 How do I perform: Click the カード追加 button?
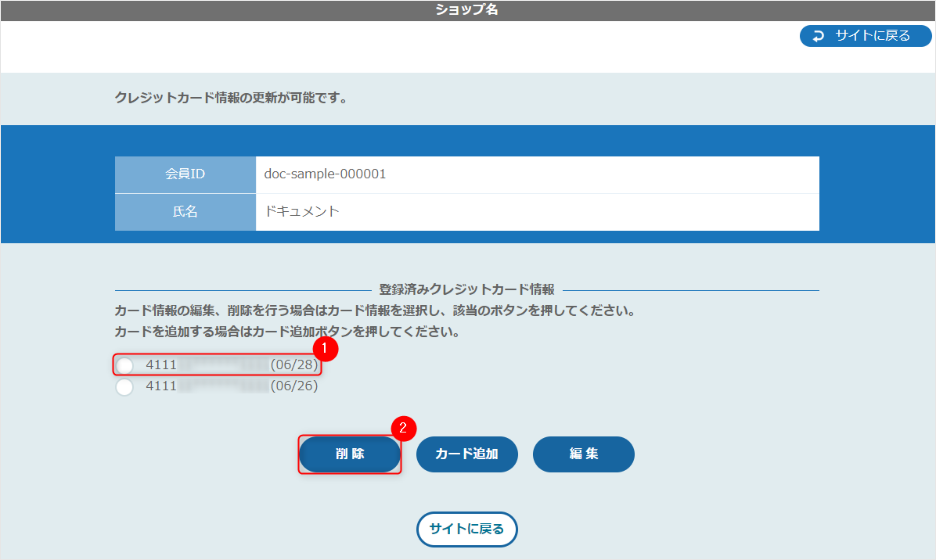(467, 454)
